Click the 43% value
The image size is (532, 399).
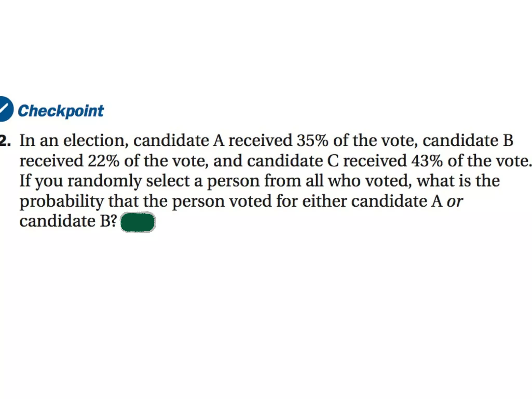click(x=427, y=161)
